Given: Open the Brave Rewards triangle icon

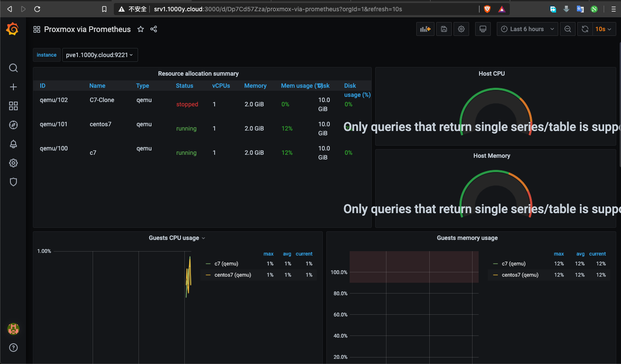Looking at the screenshot, I should click(x=502, y=9).
